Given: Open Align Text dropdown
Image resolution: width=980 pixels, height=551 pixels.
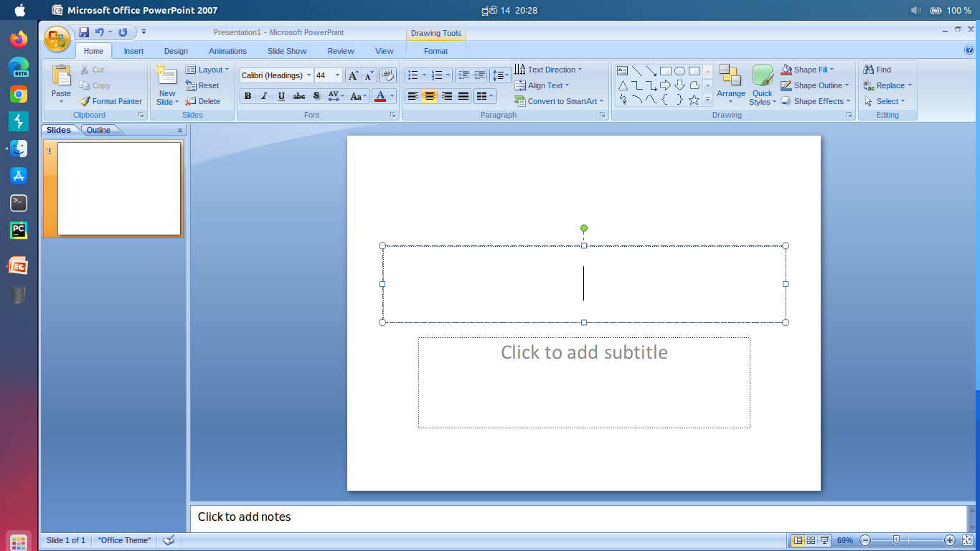Looking at the screenshot, I should (x=542, y=85).
